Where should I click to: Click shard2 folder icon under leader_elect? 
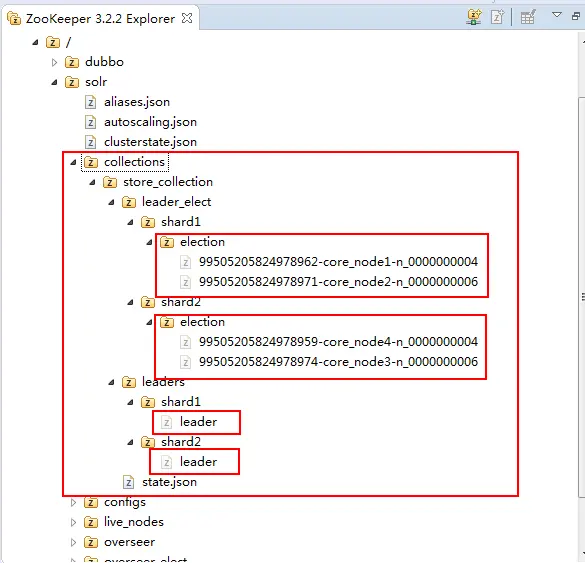pos(148,302)
